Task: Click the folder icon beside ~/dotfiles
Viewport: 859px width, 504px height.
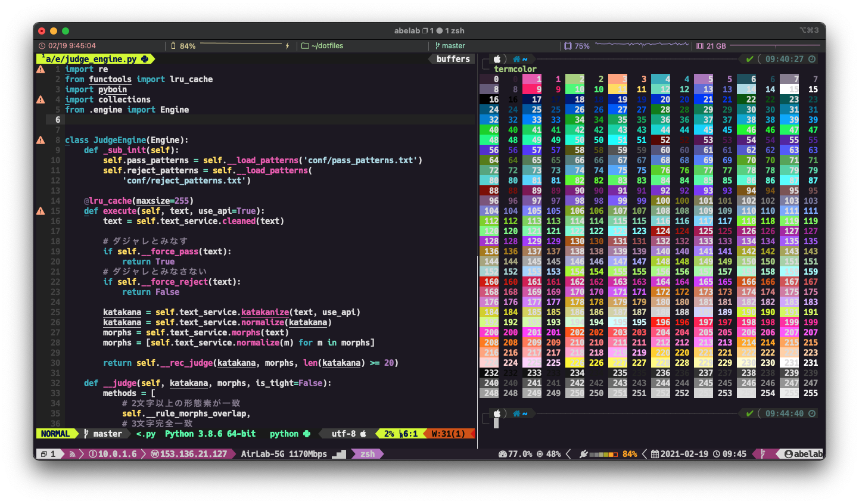Action: (x=305, y=46)
